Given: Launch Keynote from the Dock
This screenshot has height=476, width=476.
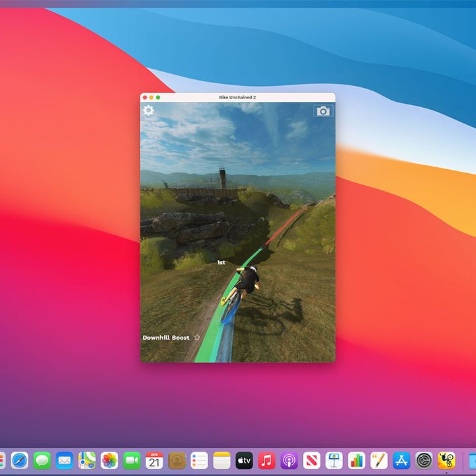Looking at the screenshot, I should pyautogui.click(x=335, y=461).
